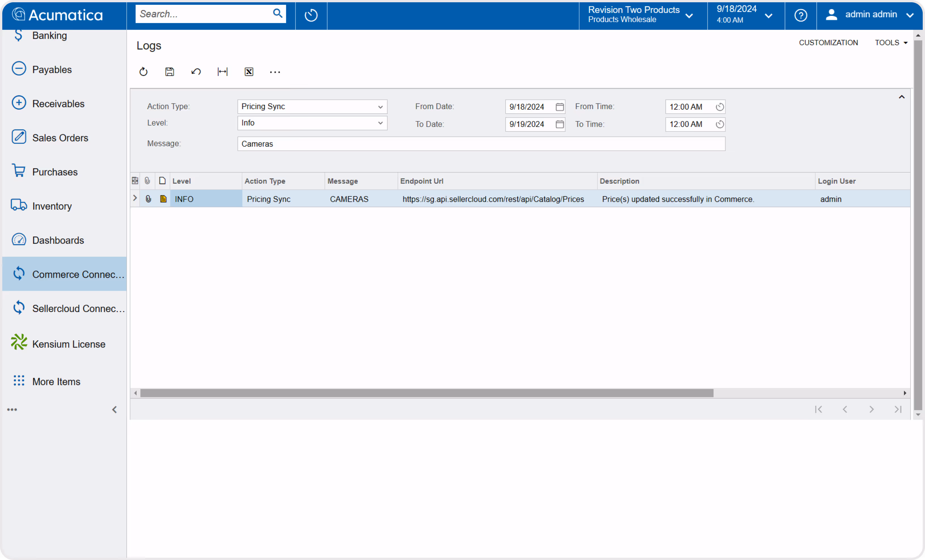Open the CUSTOMIZATION menu

[x=828, y=43]
